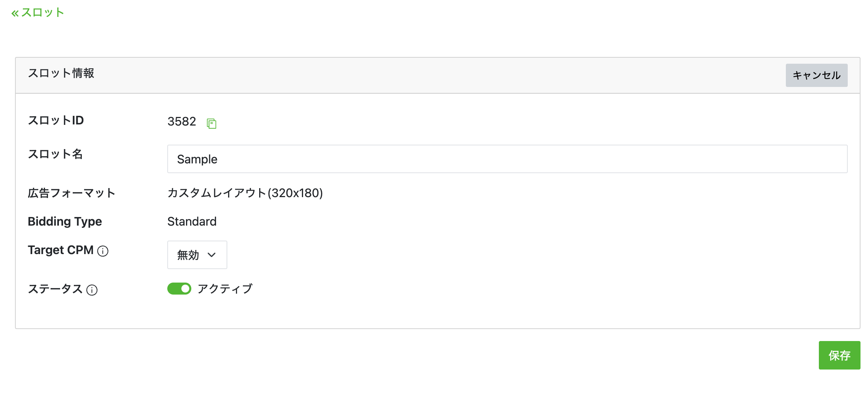Screen dimensions: 868x395
Task: Click the Target CPM info icon
Action: (x=103, y=251)
